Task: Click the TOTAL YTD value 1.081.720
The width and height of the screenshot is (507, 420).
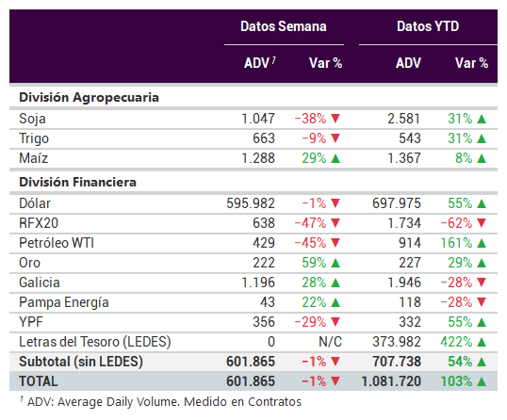Action: 391,381
